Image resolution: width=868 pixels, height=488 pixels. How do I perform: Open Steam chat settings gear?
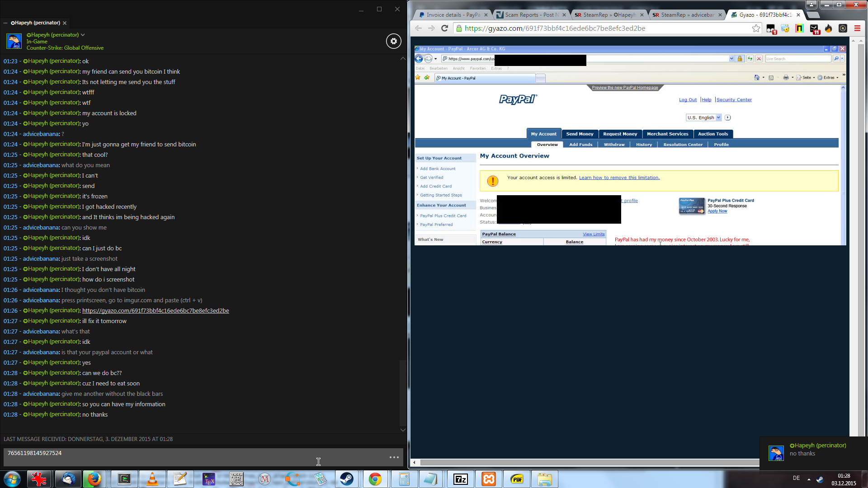point(393,41)
